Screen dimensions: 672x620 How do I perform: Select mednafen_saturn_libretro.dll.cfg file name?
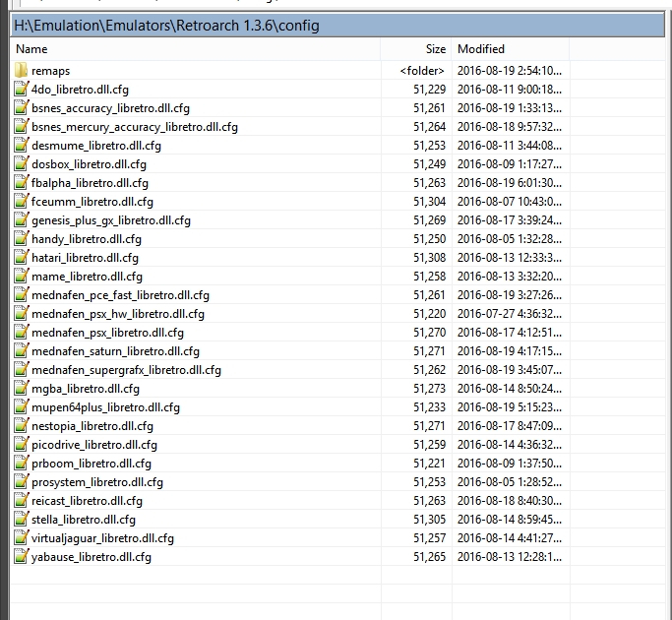coord(115,351)
